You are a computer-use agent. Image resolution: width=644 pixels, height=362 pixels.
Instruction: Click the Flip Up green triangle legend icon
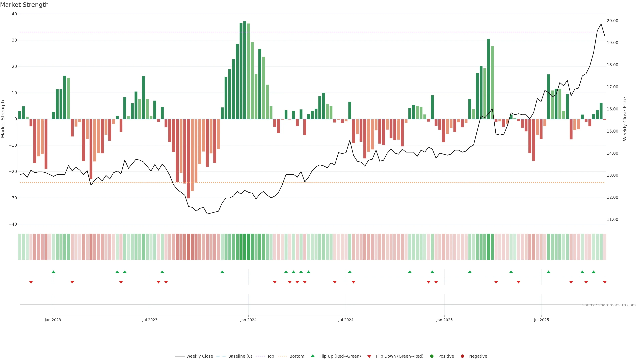(312, 356)
